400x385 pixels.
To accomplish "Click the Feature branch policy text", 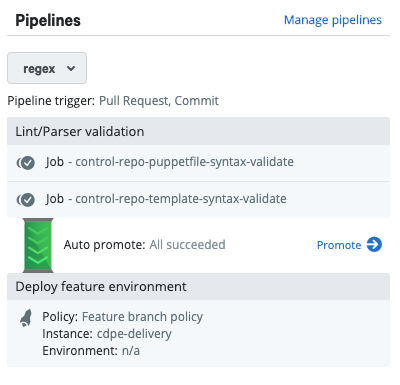I will tap(142, 317).
